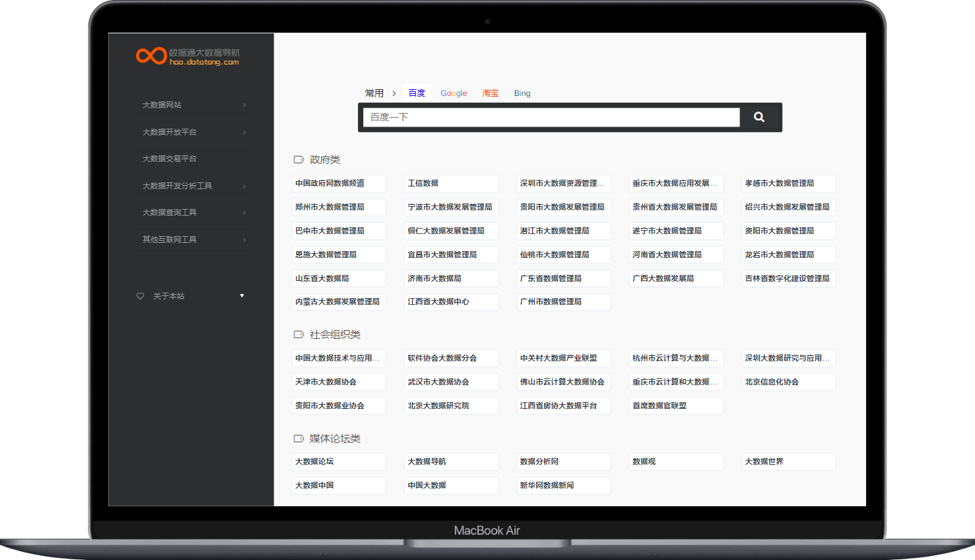Open 关于本站 in the sidebar
Screen dimensions: 975x560
[x=169, y=296]
